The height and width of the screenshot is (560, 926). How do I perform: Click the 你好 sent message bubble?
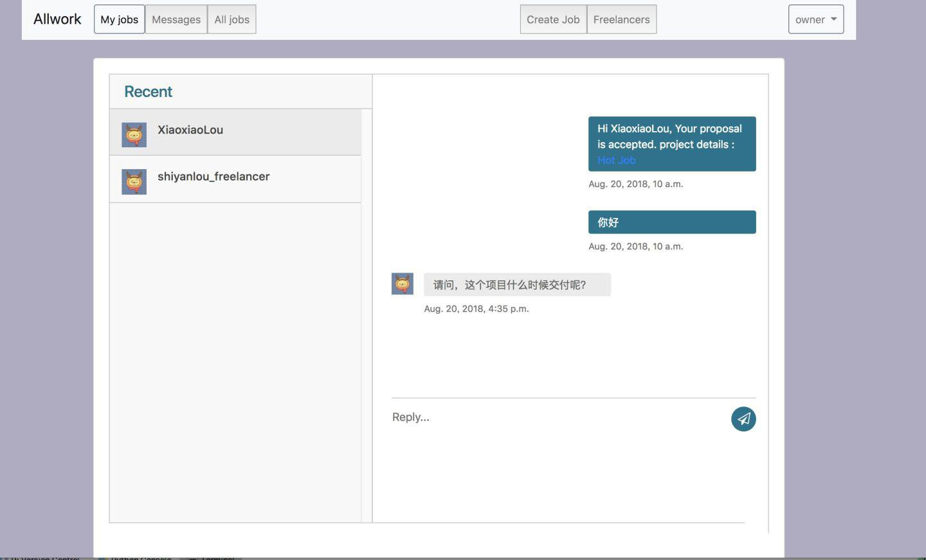[672, 222]
